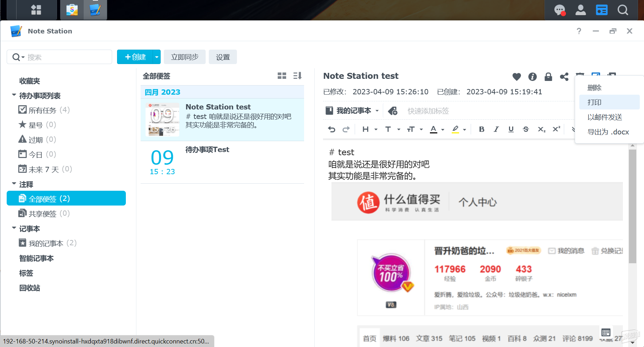Open the note list sort options
644x347 pixels.
[x=297, y=76]
